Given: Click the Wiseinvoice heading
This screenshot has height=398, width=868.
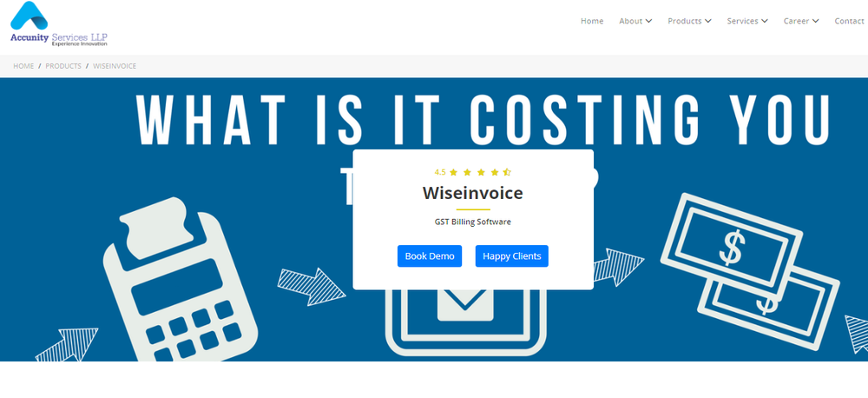Looking at the screenshot, I should tap(473, 193).
